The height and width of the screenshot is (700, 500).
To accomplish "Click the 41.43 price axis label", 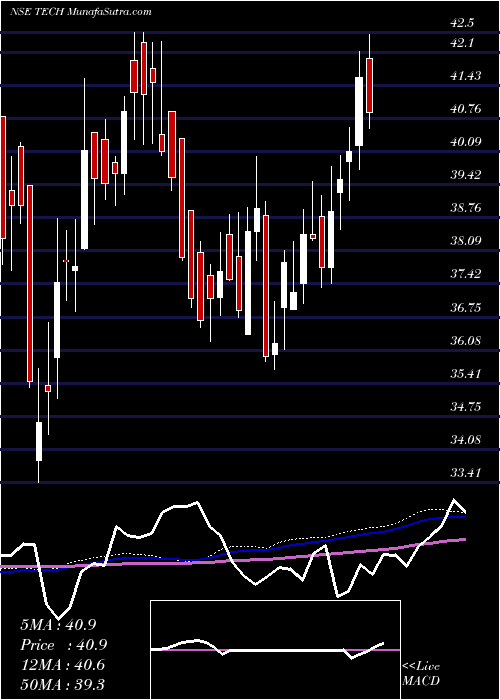I will pyautogui.click(x=466, y=76).
